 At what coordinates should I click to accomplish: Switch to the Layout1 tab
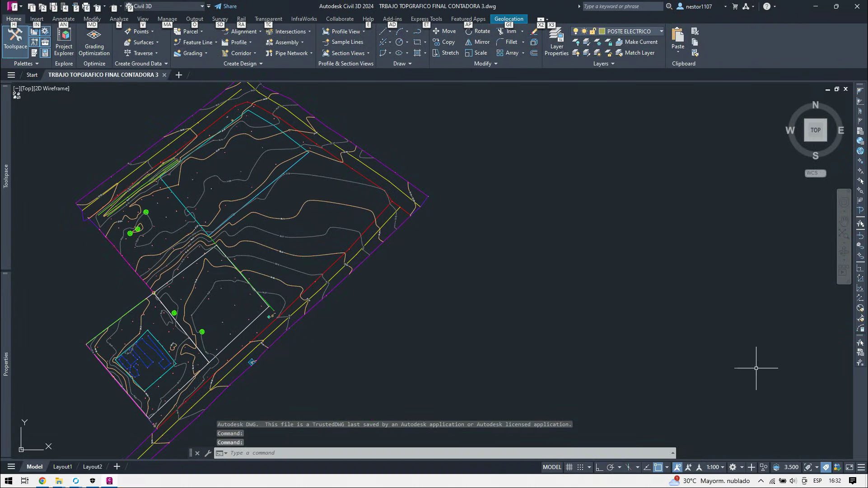point(62,467)
